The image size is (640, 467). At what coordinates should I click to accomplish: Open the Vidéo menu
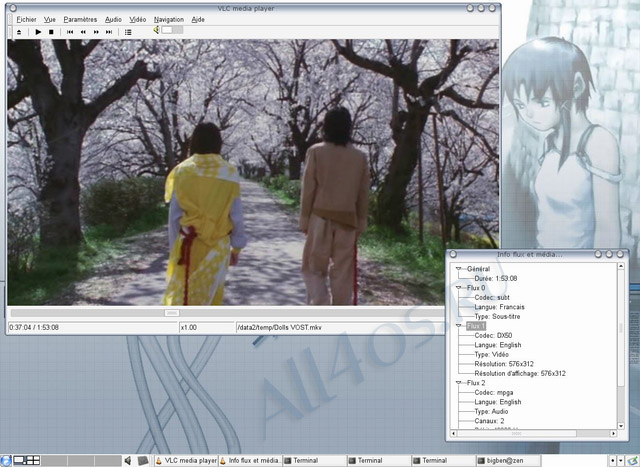[x=138, y=19]
